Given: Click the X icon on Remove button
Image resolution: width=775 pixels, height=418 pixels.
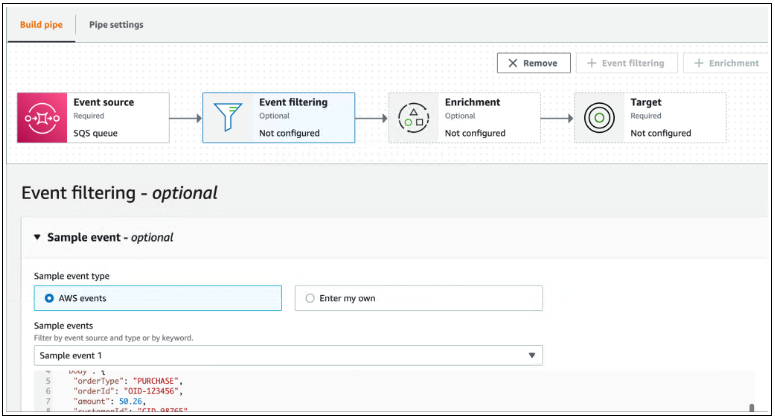Looking at the screenshot, I should (x=513, y=63).
